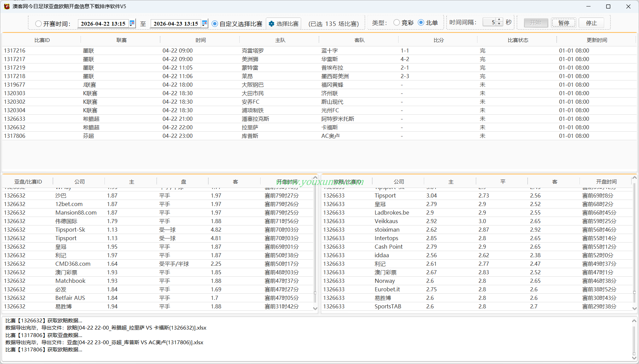Select the 沙巴 handicap row
The width and height of the screenshot is (639, 364).
click(158, 195)
